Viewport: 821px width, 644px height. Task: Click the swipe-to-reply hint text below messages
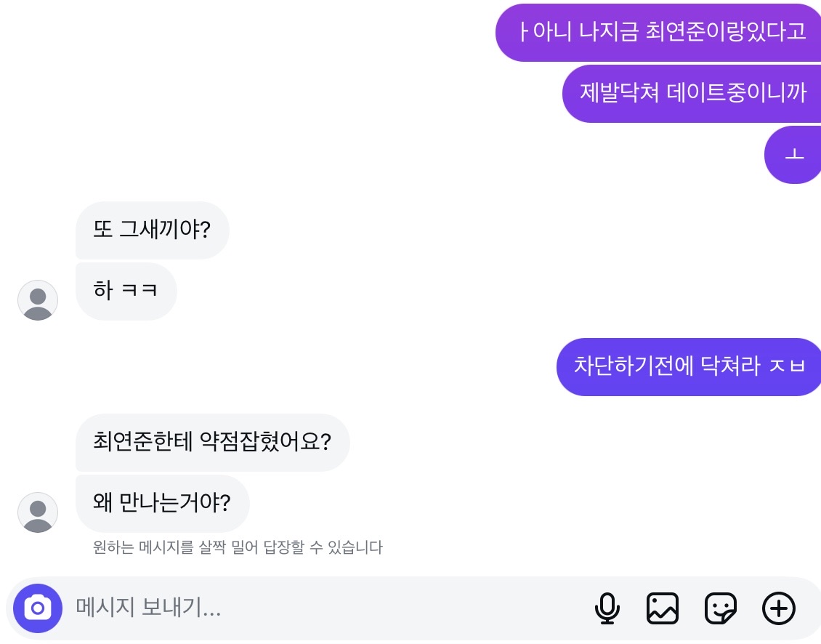(x=238, y=547)
